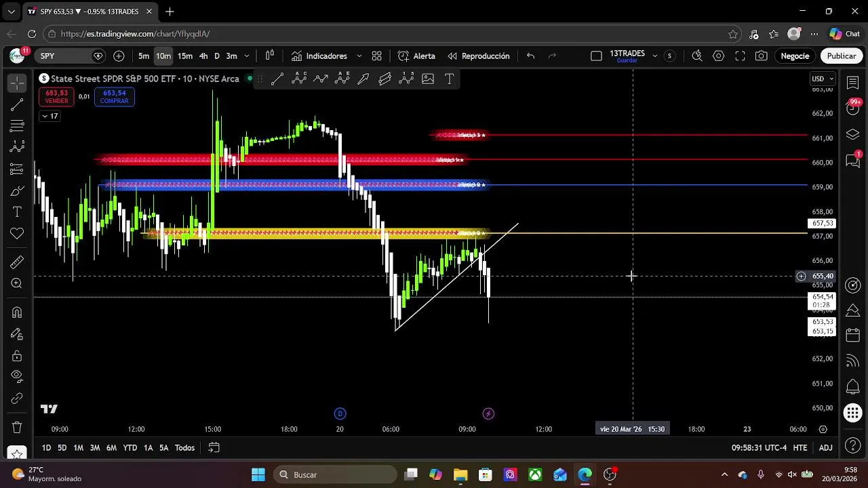The height and width of the screenshot is (488, 868).
Task: Click the blue COMPRAR 653,54 button
Action: click(x=114, y=97)
